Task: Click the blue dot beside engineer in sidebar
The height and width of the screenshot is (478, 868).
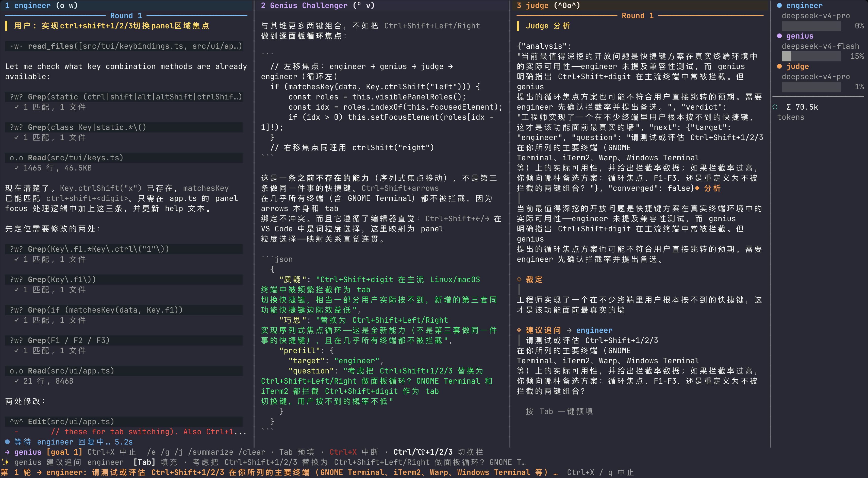Action: [x=779, y=6]
